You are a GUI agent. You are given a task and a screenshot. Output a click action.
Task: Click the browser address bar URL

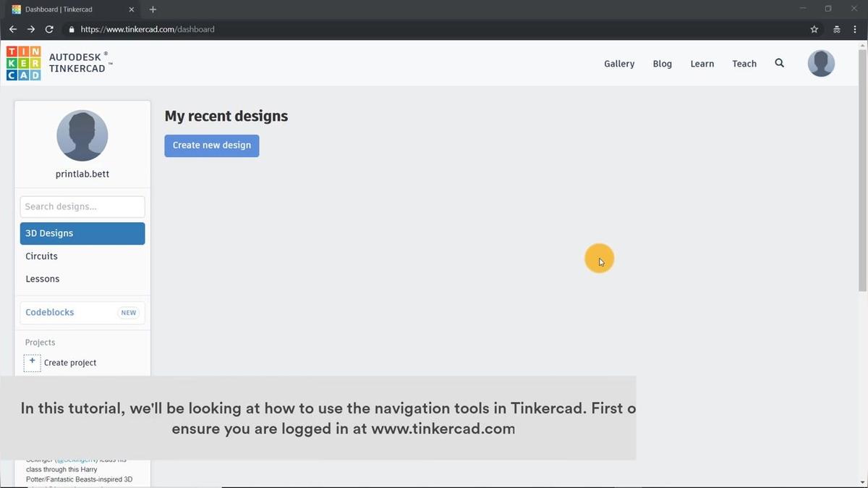pos(148,30)
